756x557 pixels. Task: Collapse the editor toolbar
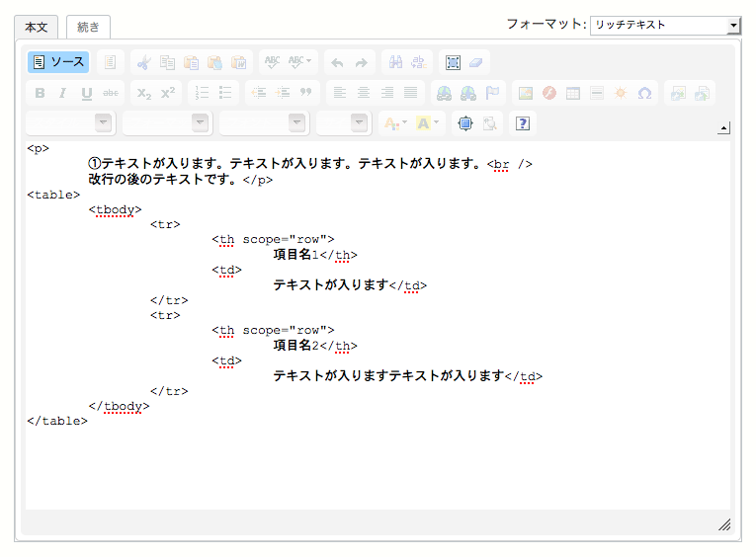723,128
